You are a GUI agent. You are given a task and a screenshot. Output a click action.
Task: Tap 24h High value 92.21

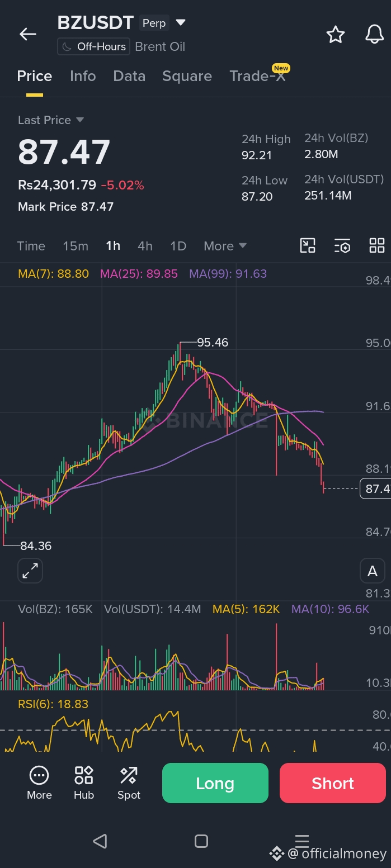(256, 155)
